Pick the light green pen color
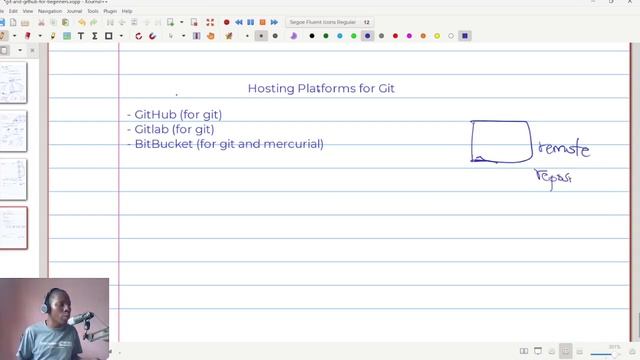The width and height of the screenshot is (640, 360). (x=353, y=36)
